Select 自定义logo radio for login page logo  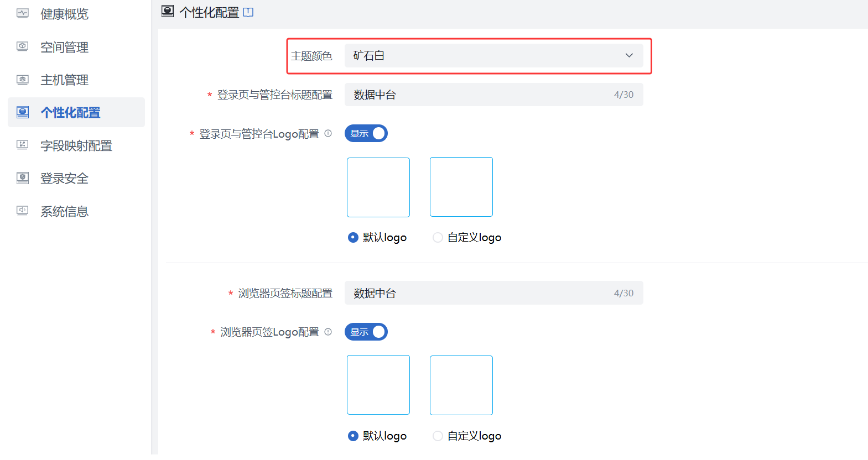click(x=438, y=238)
